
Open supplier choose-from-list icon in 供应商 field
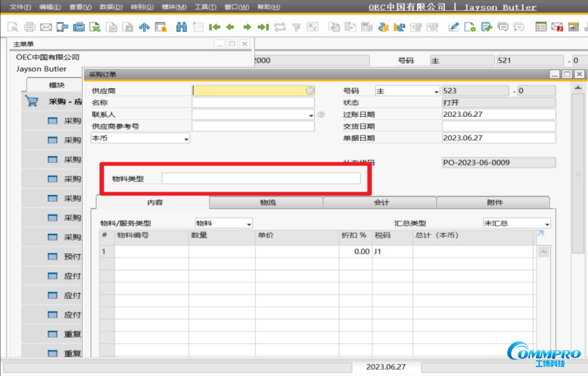(x=310, y=91)
